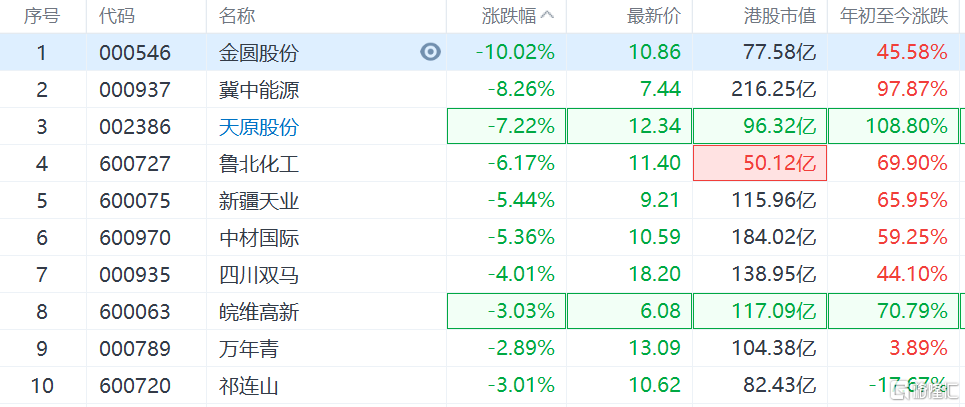Click stock code 600720 for 祁连山
The image size is (965, 407).
[x=135, y=386]
